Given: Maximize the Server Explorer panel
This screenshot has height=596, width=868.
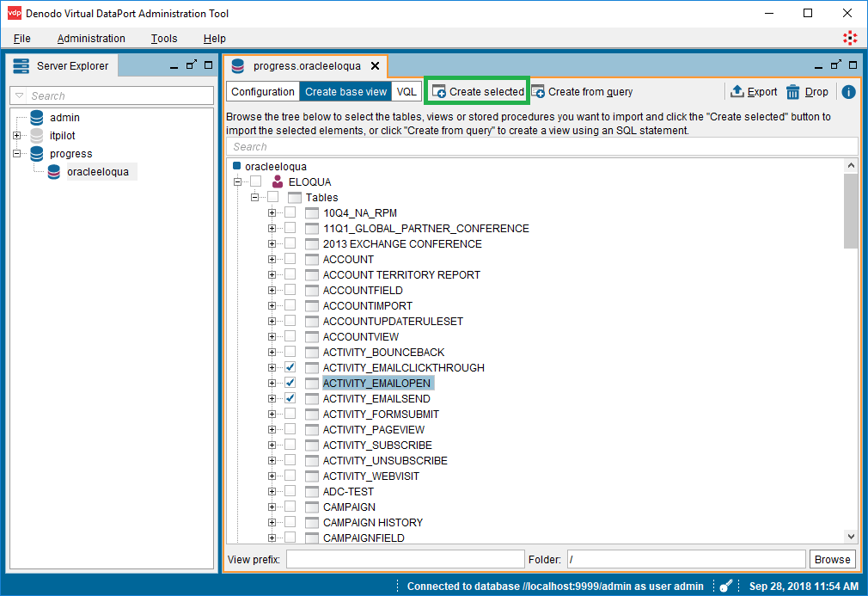Looking at the screenshot, I should point(208,65).
